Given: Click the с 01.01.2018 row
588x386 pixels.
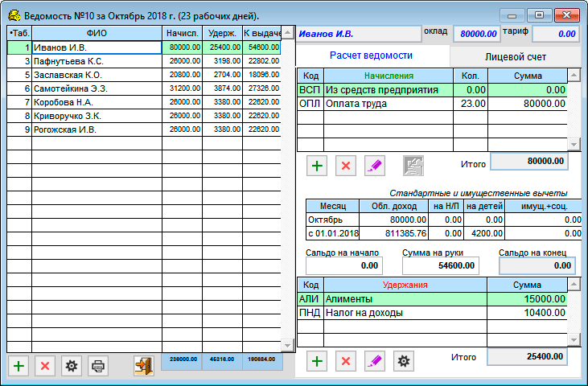Looking at the screenshot, I should 444,233.
